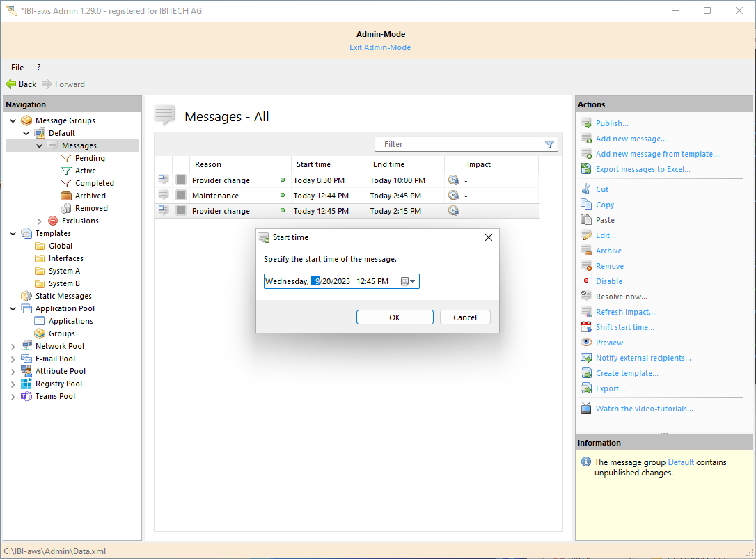Screen dimensions: 756x559
Task: Click the Export messages to Excel icon
Action: click(586, 169)
